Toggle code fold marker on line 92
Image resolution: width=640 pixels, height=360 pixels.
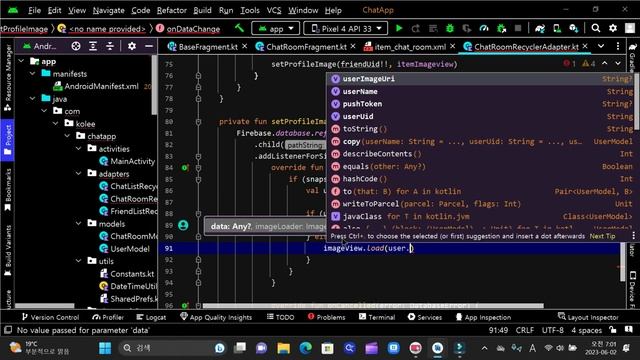198,259
